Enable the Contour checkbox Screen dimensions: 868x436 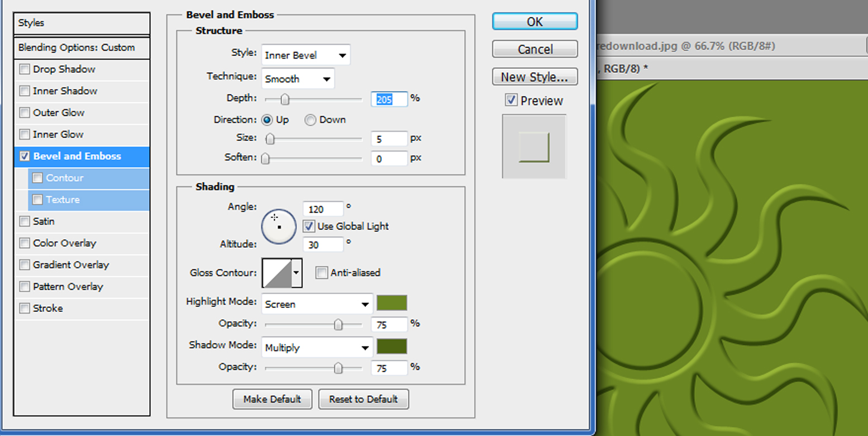click(x=37, y=178)
